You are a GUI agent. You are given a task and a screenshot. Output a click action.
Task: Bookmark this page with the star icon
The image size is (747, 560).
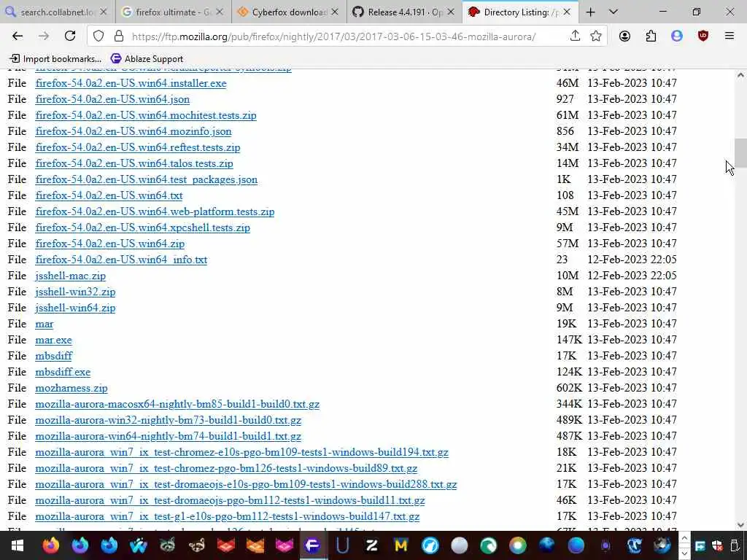(x=595, y=36)
